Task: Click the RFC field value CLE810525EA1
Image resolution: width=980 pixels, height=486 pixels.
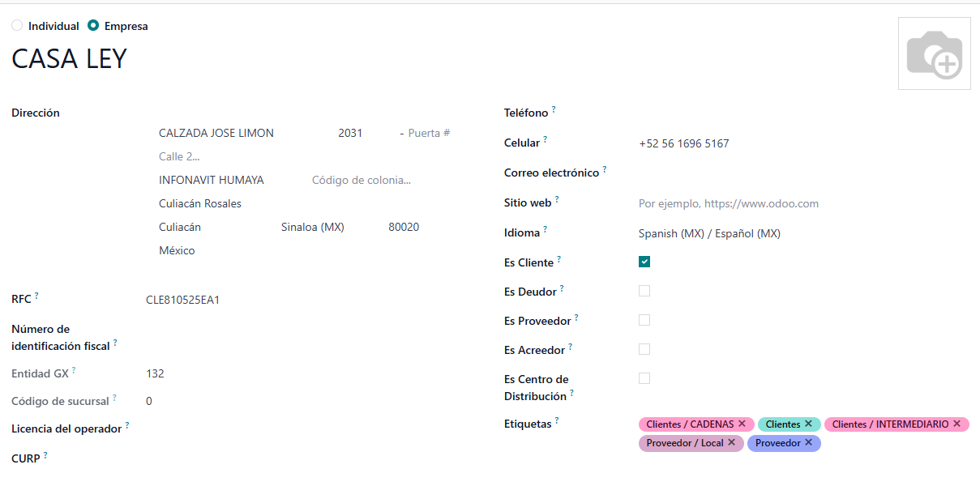Action: tap(182, 301)
